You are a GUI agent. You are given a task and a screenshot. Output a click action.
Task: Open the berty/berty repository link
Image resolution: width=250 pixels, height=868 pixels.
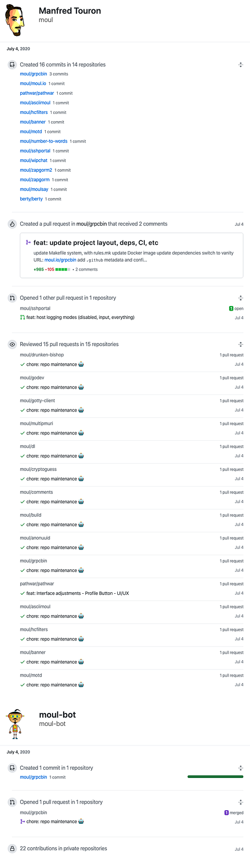[31, 199]
